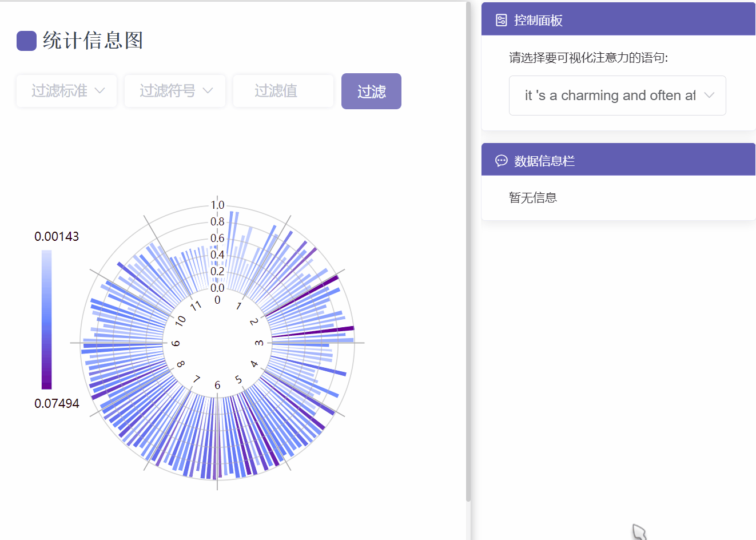The height and width of the screenshot is (540, 756).
Task: Click the 暂无信息 text
Action: [x=533, y=198]
